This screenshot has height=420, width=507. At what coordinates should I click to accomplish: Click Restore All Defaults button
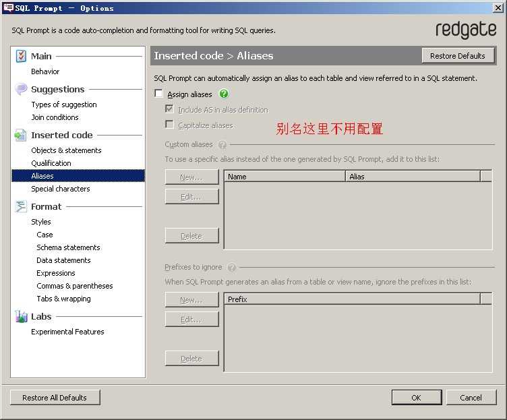point(55,398)
